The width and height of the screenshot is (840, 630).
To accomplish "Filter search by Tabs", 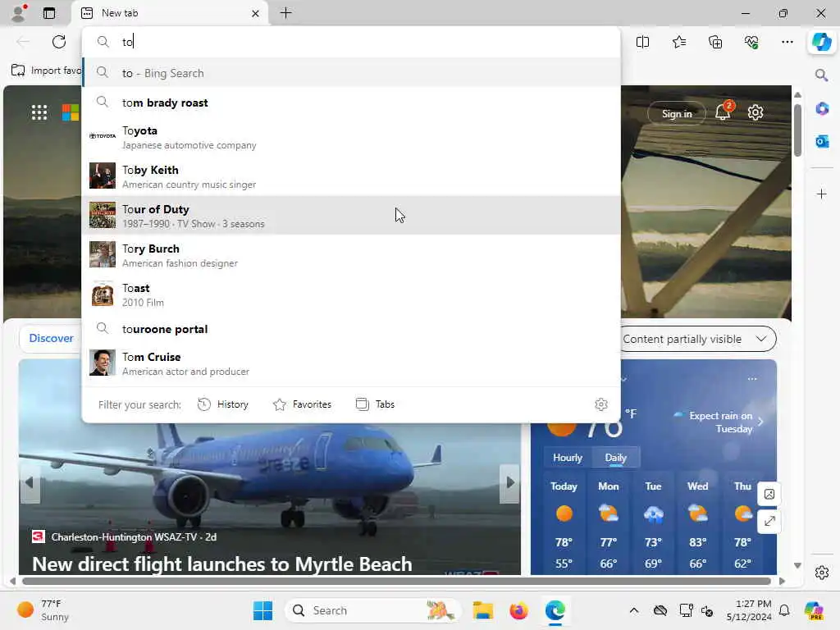I will click(375, 404).
